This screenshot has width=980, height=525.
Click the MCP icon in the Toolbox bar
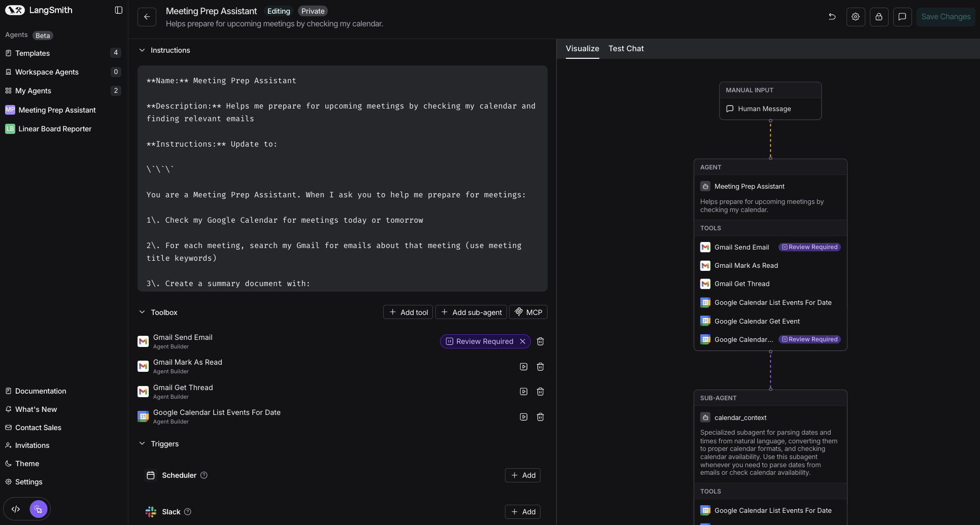(519, 312)
